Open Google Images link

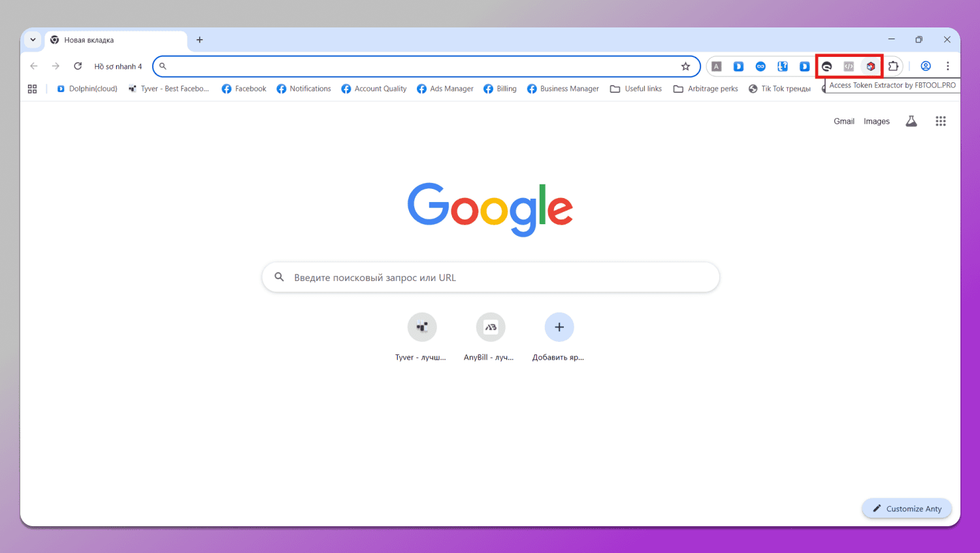[877, 121]
